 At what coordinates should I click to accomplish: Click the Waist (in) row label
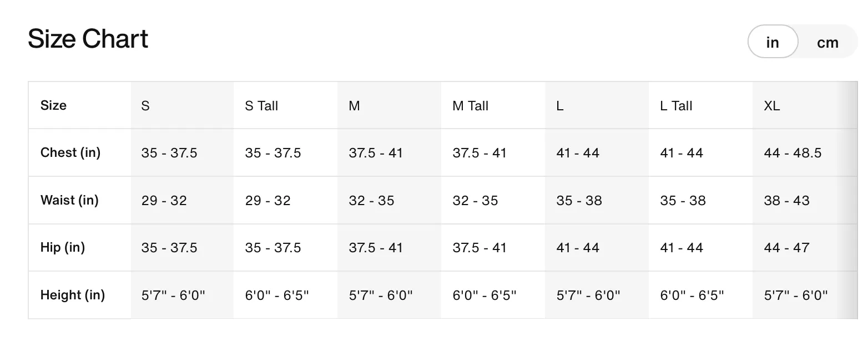(x=69, y=200)
